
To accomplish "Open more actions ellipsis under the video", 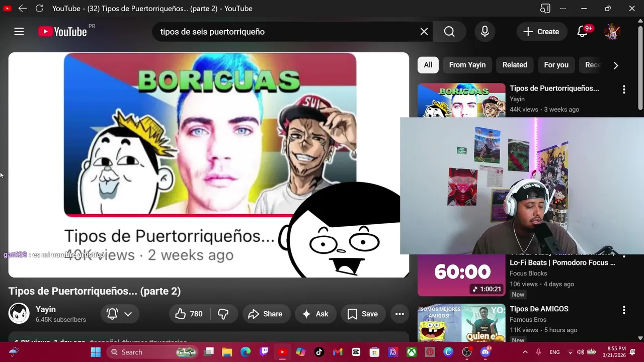I will pyautogui.click(x=399, y=314).
